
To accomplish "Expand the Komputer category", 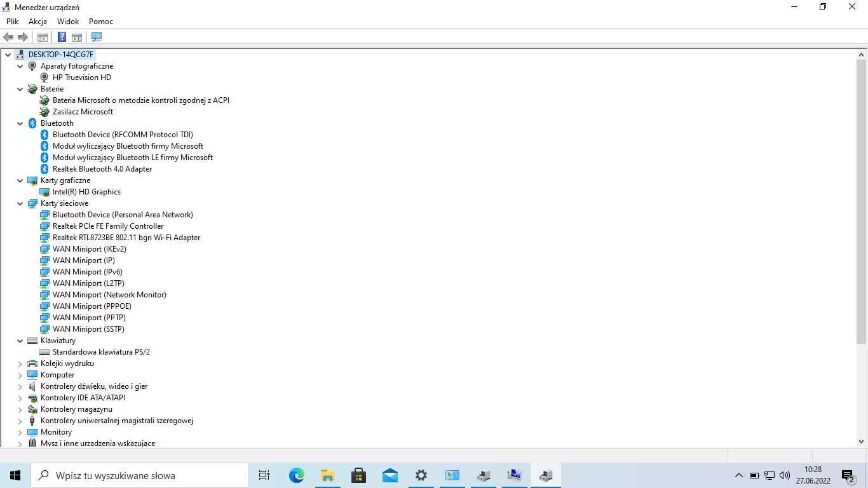I will [20, 376].
